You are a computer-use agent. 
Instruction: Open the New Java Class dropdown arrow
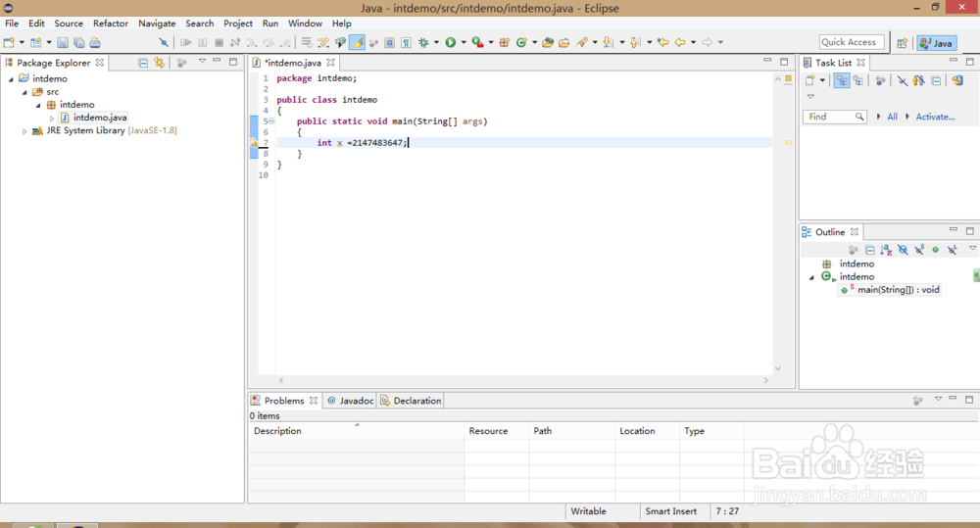[534, 42]
